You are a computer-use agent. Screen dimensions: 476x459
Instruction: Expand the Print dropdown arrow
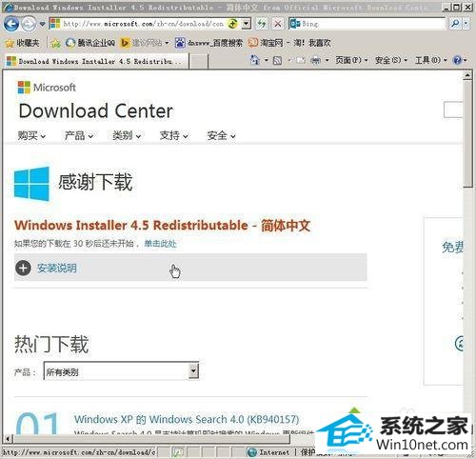coord(327,60)
